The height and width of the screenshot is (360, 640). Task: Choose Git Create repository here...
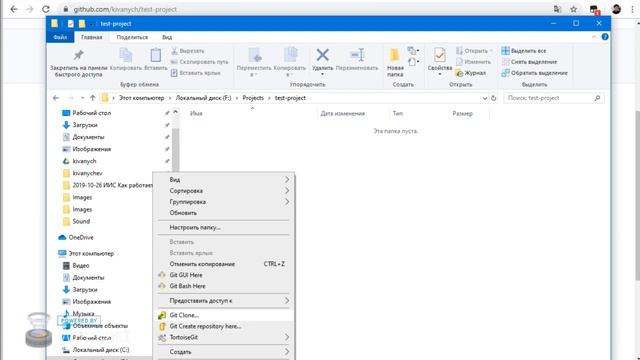(224, 327)
